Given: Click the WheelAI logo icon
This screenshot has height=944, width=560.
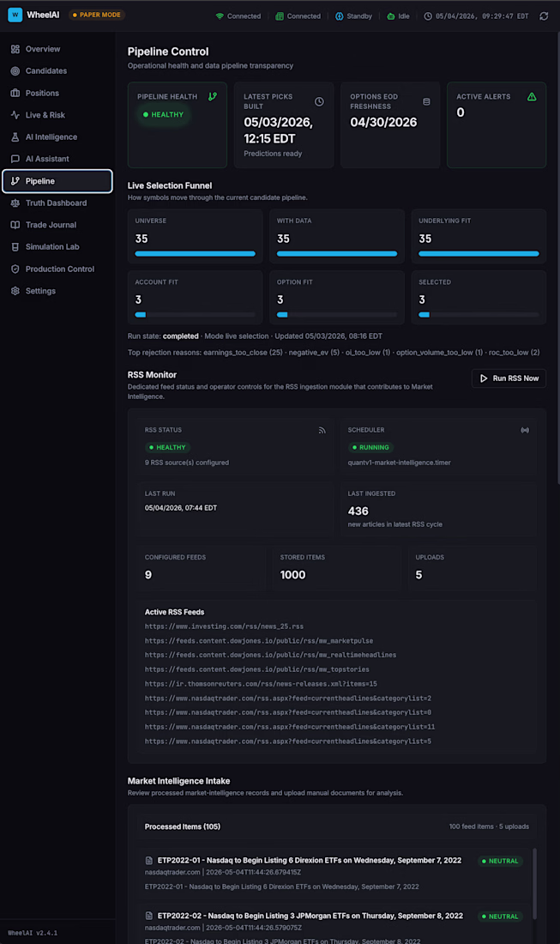Looking at the screenshot, I should 15,15.
